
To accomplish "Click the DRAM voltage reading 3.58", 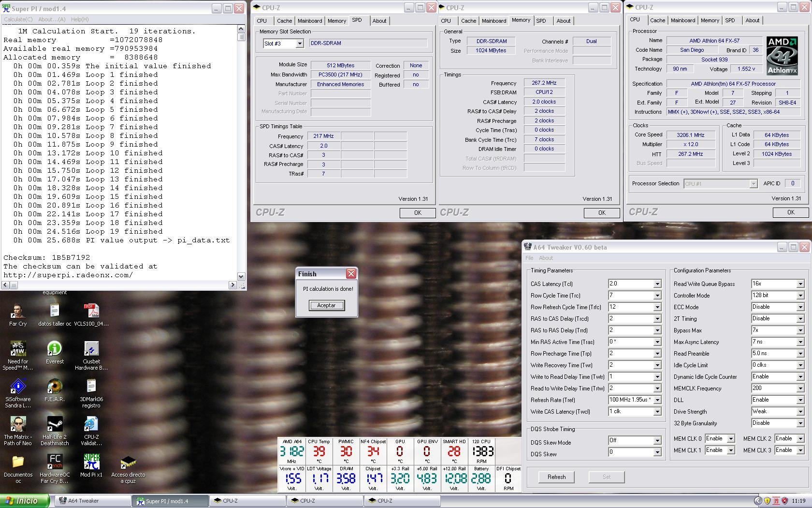I will [346, 478].
